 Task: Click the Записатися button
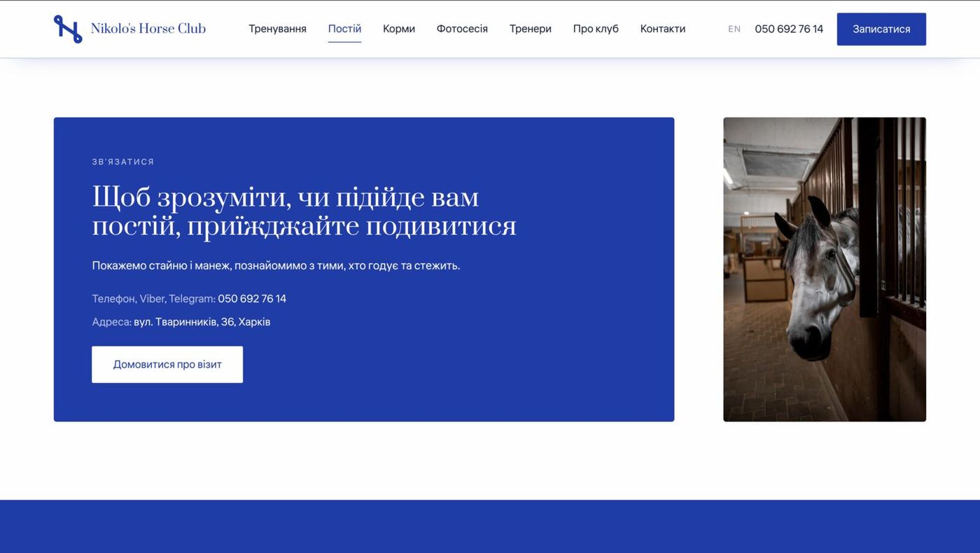coord(881,29)
